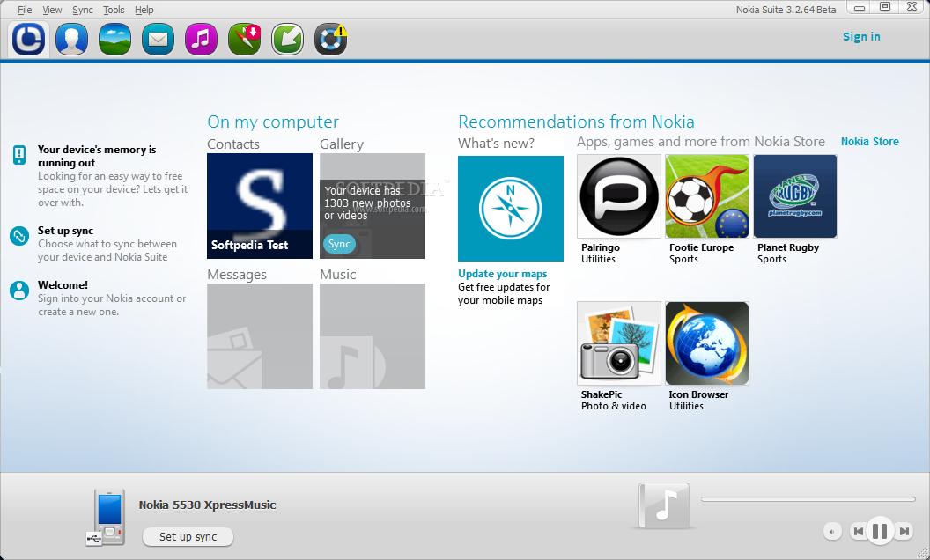
Task: Click the player volume button
Action: [x=832, y=532]
